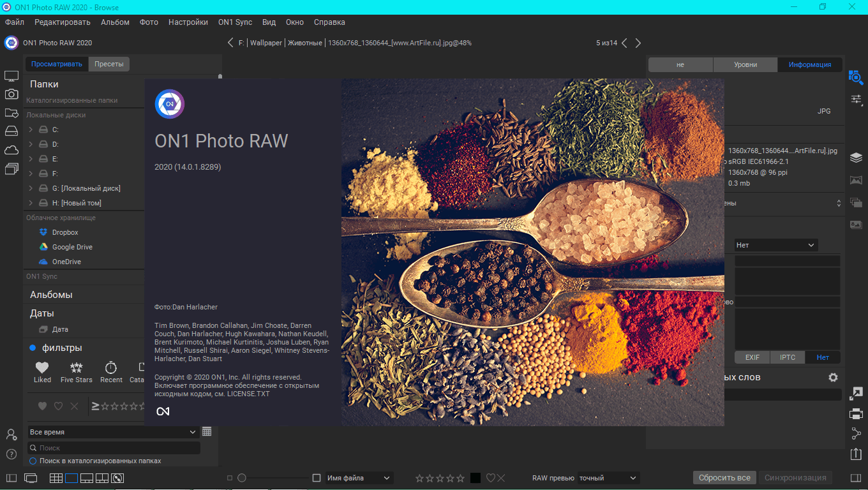868x490 pixels.
Task: Open the dual display icon
Action: click(x=31, y=478)
